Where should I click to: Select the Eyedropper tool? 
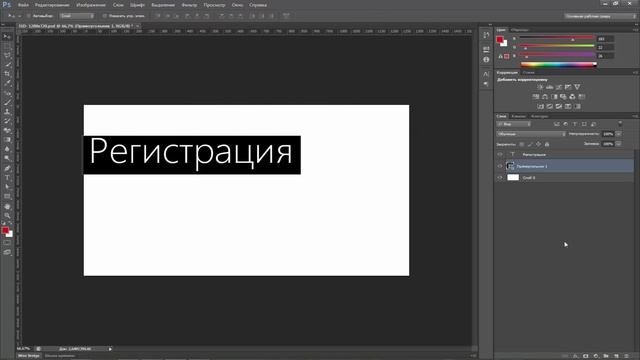click(7, 83)
